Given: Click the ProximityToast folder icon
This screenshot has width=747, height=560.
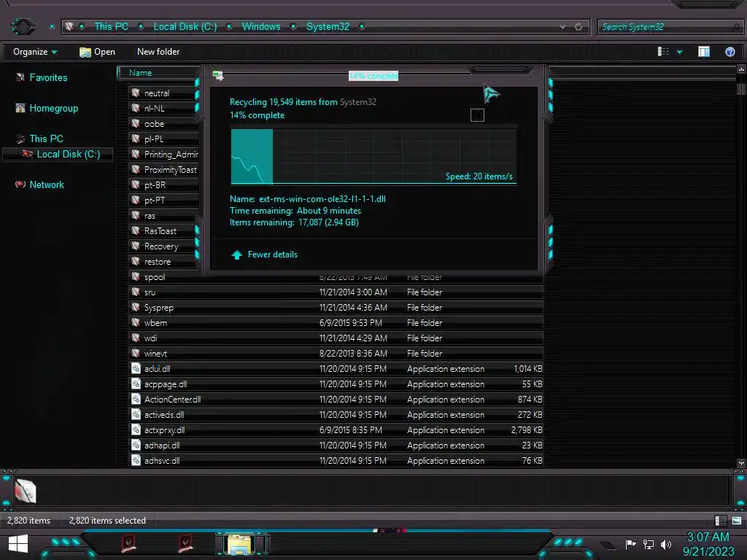Looking at the screenshot, I should (x=136, y=169).
